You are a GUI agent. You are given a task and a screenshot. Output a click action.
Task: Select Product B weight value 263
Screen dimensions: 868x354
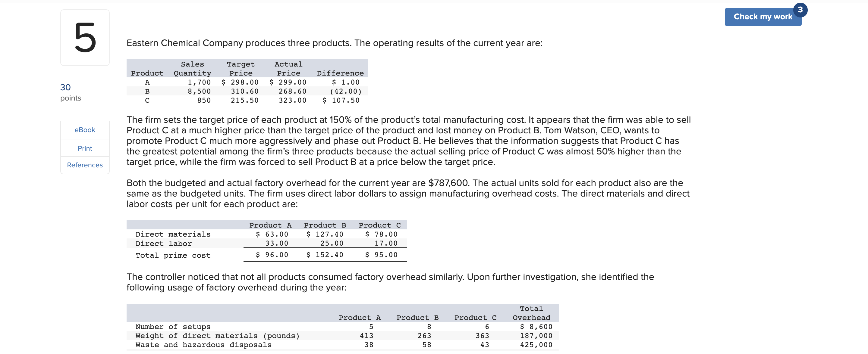tap(425, 336)
